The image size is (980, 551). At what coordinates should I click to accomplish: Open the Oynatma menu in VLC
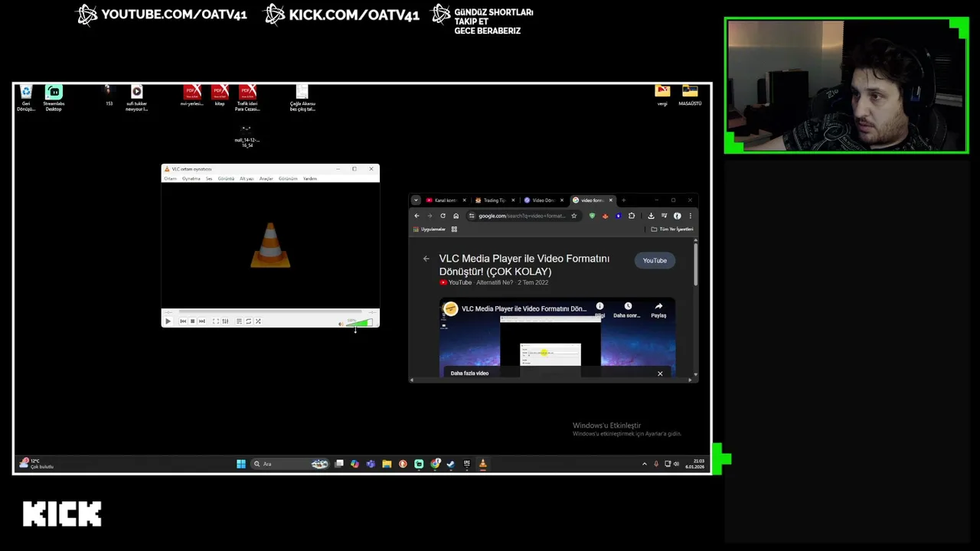point(191,178)
